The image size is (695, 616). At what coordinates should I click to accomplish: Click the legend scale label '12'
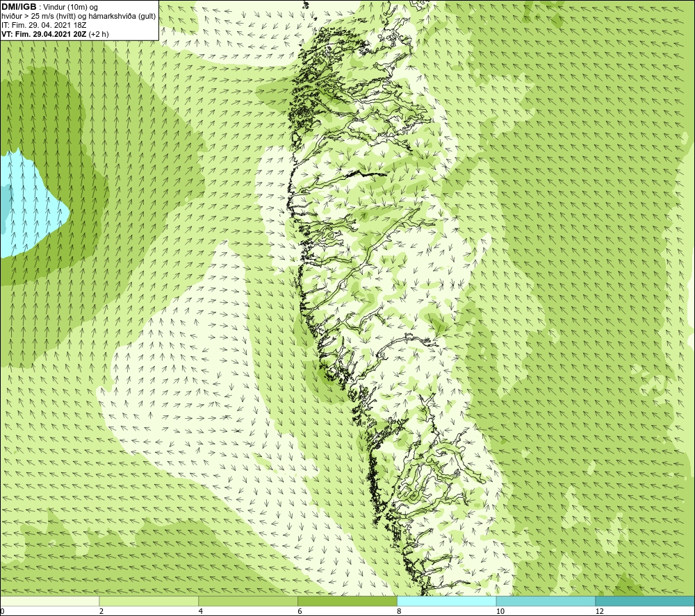(x=600, y=611)
